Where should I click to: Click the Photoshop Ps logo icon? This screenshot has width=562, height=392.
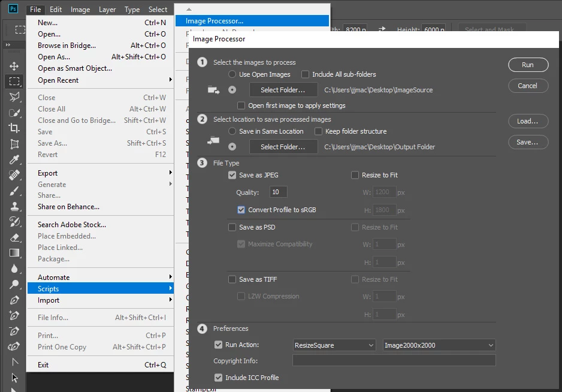tap(13, 9)
